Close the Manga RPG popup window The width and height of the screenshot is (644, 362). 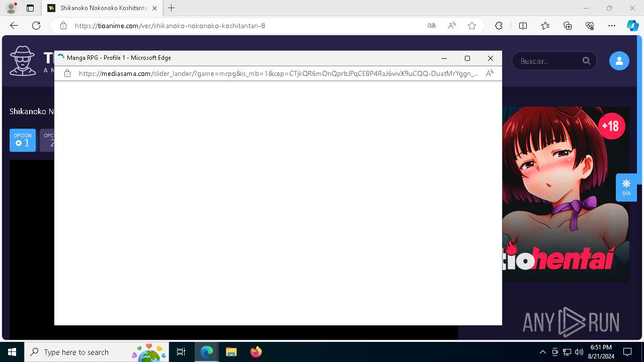coord(491,58)
